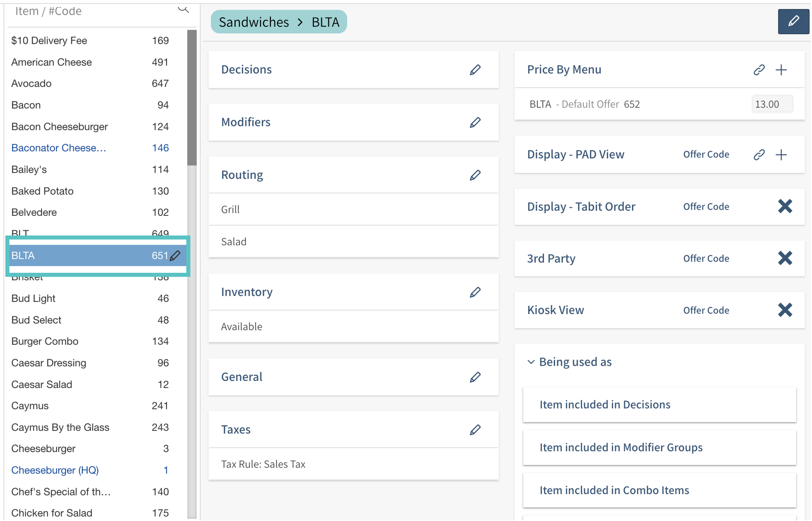
Task: Click the X next to 3rd Party
Action: pos(785,258)
